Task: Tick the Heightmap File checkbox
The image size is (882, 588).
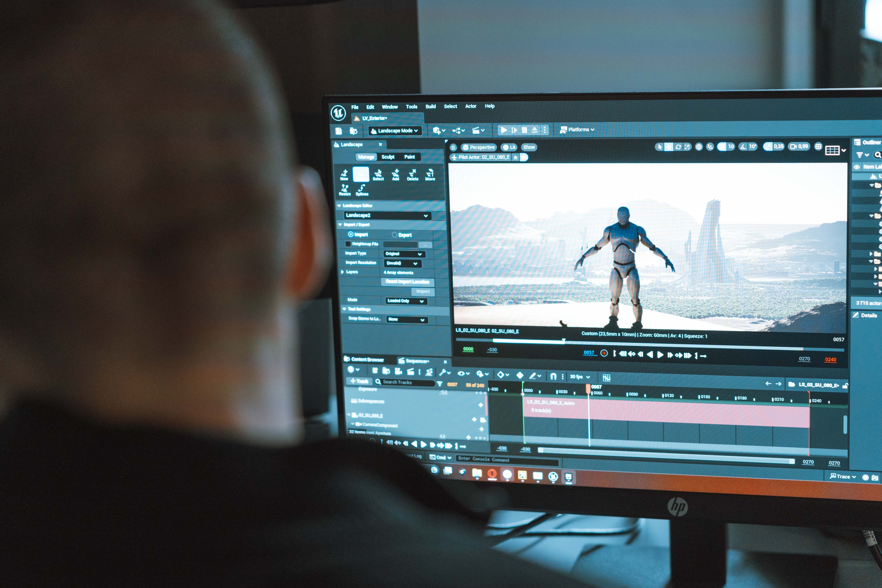Action: (348, 244)
